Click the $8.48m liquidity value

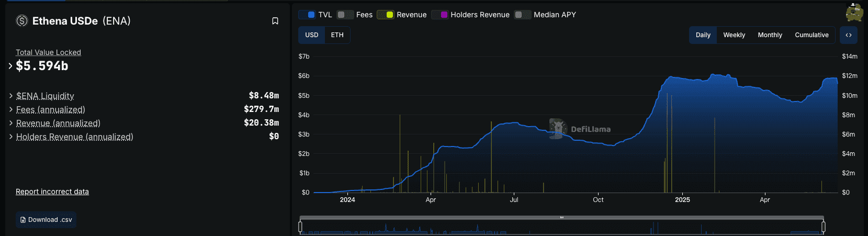coord(264,95)
